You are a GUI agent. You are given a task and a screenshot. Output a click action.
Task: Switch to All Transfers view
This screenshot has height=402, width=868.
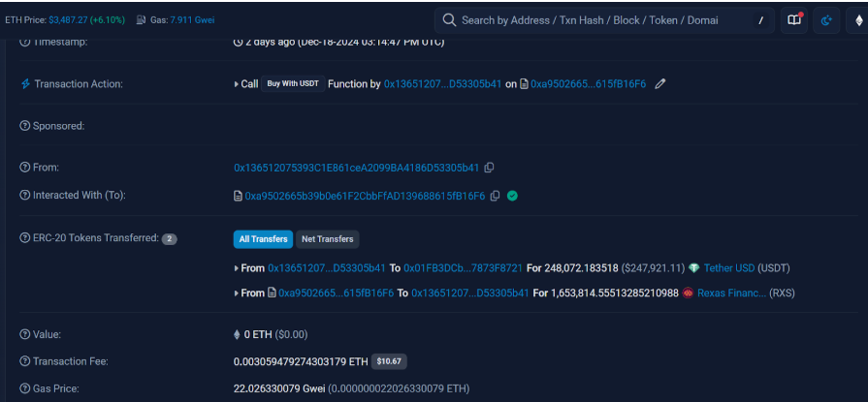(x=263, y=238)
